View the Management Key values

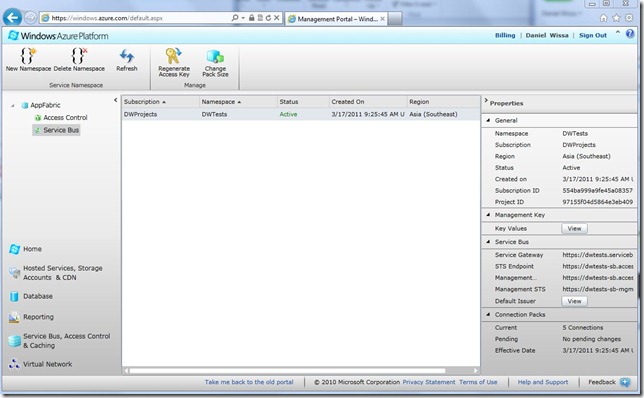pos(574,228)
